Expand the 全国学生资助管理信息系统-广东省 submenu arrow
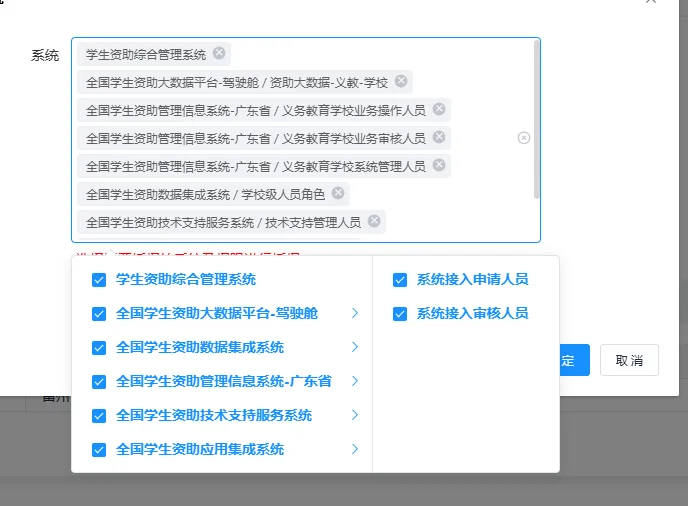688x506 pixels. (354, 382)
